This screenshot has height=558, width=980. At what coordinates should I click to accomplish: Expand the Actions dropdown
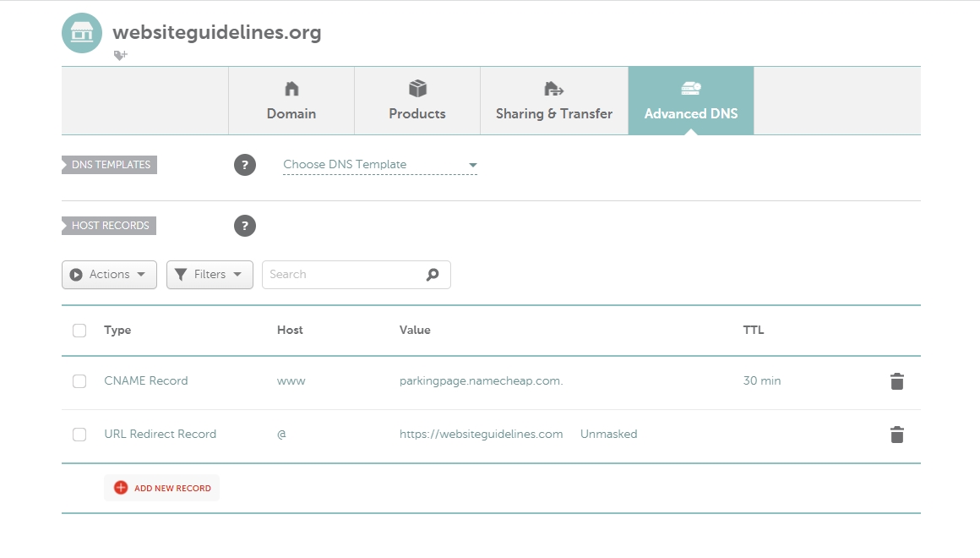click(x=109, y=275)
